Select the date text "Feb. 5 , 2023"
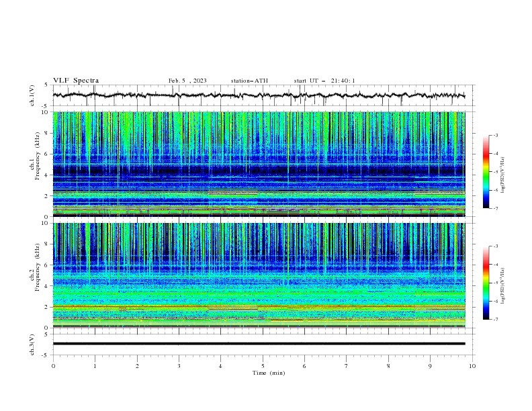This screenshot has height=411, width=532. pos(187,81)
